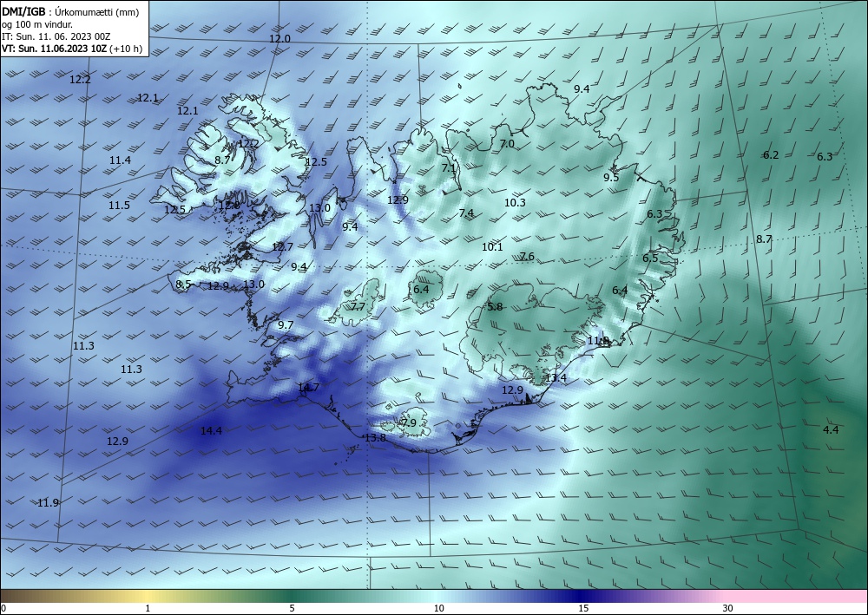Select the 14.7 value on southwest coast
Screen dimensions: 868x615
[308, 387]
